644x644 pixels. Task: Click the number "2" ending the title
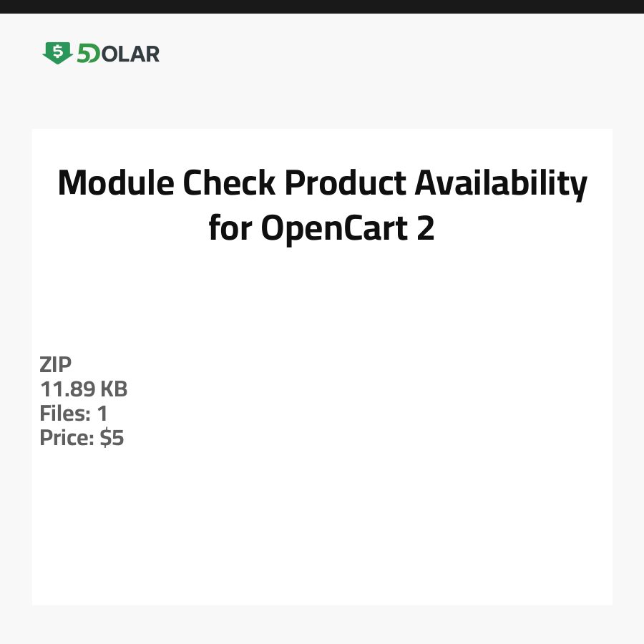[x=425, y=229]
